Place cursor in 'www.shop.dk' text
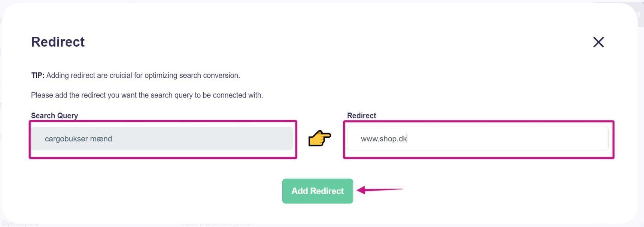This screenshot has height=227, width=644. click(x=383, y=139)
